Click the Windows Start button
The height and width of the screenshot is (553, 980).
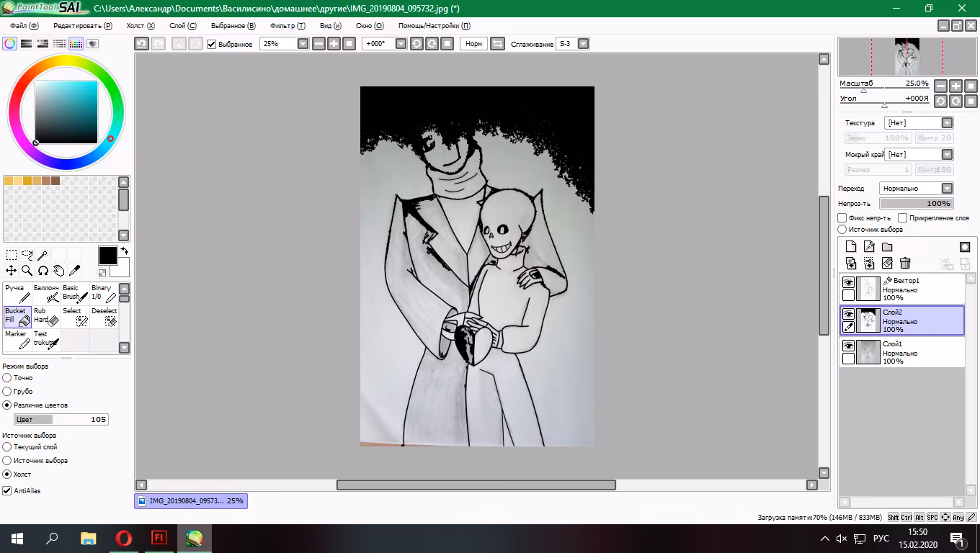(x=17, y=538)
